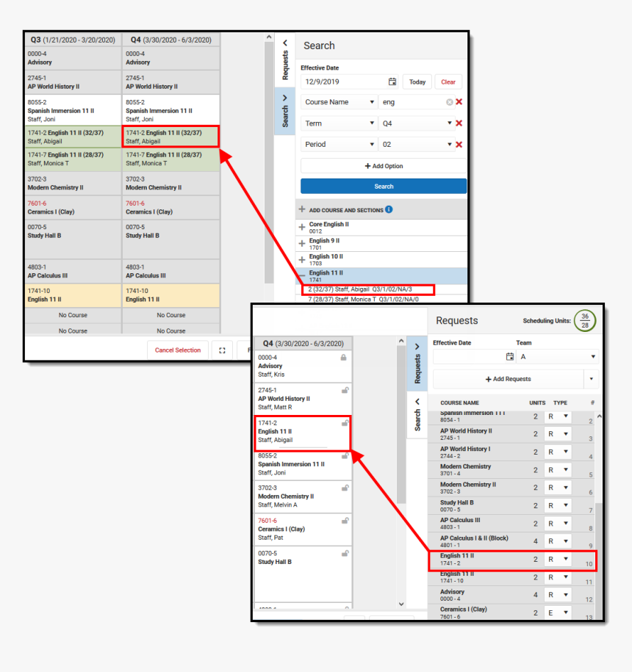Viewport: 632px width, 672px height.
Task: Change request type for English 11 II 1741-2
Action: [557, 560]
